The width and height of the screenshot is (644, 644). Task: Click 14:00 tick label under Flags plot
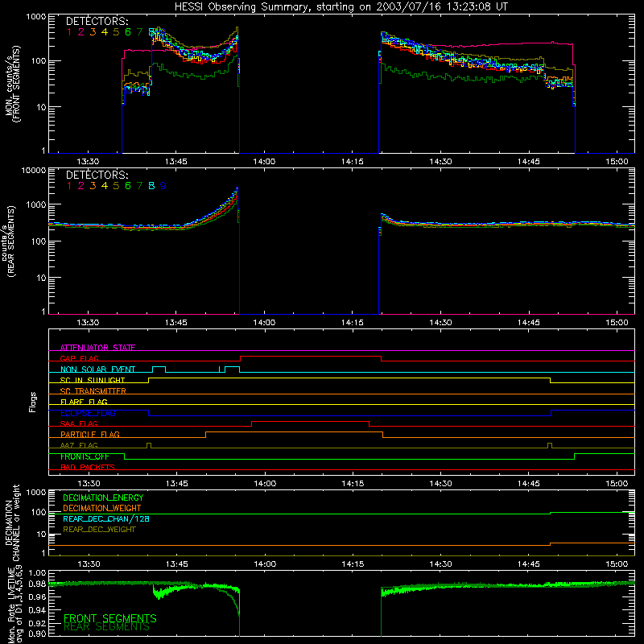[265, 484]
